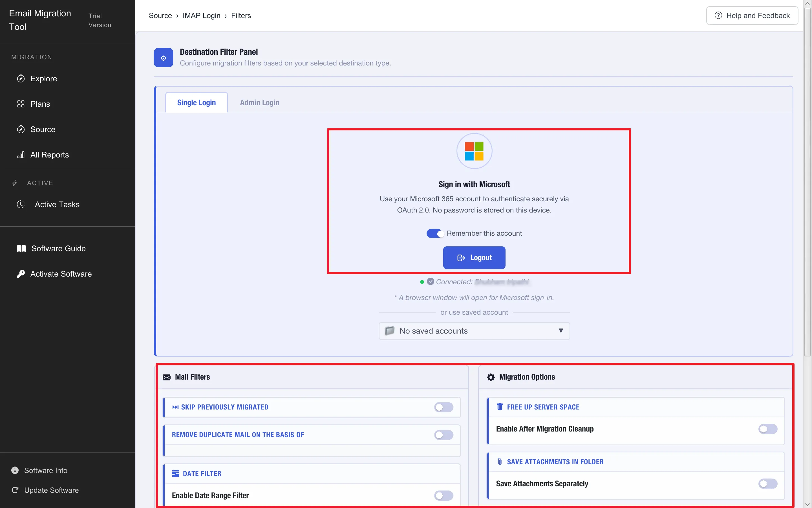This screenshot has width=812, height=508.
Task: Click the Migration Options gear icon
Action: click(491, 377)
